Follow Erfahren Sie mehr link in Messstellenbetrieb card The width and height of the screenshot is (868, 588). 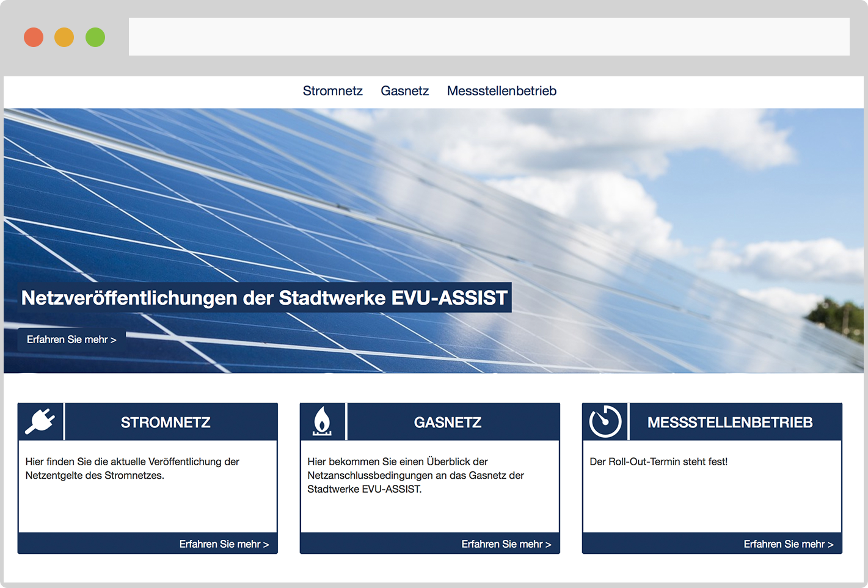(788, 544)
